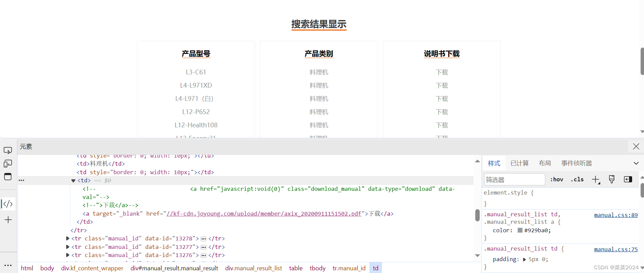
Task: Open the sidebar three-dots more options
Action: (x=8, y=265)
